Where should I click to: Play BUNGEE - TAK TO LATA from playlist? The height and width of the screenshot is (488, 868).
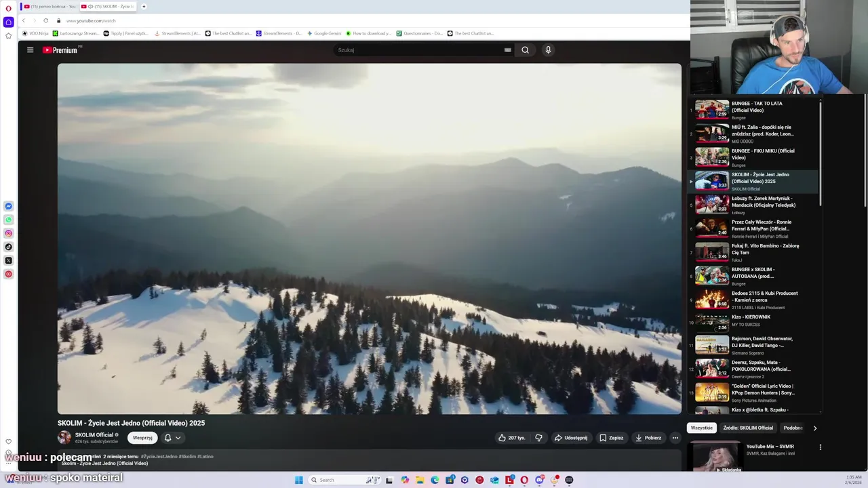click(754, 110)
